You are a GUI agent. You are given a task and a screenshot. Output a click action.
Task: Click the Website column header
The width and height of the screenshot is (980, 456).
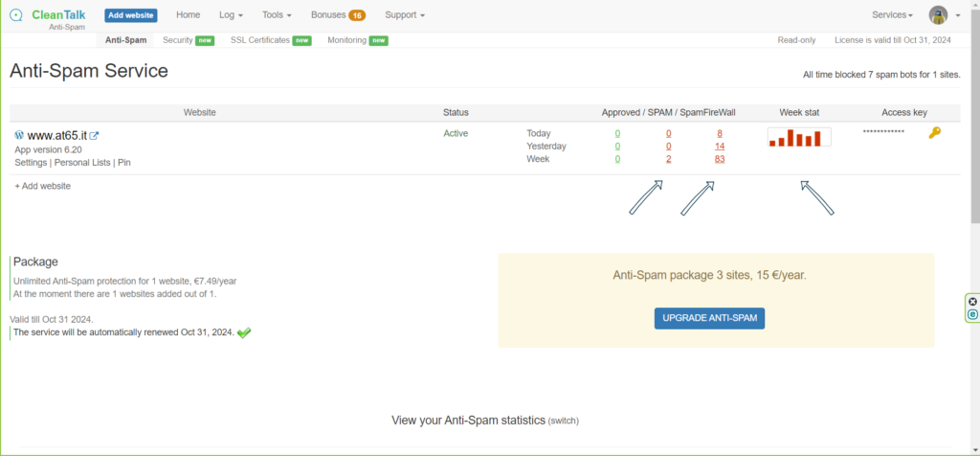[x=199, y=113]
